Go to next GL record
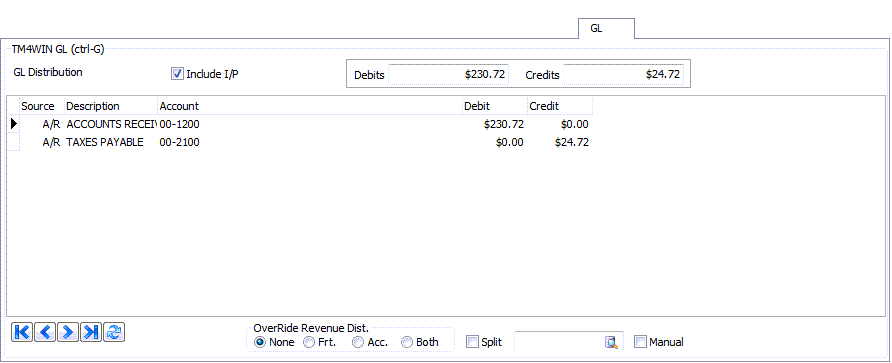This screenshot has height=363, width=892. click(68, 332)
